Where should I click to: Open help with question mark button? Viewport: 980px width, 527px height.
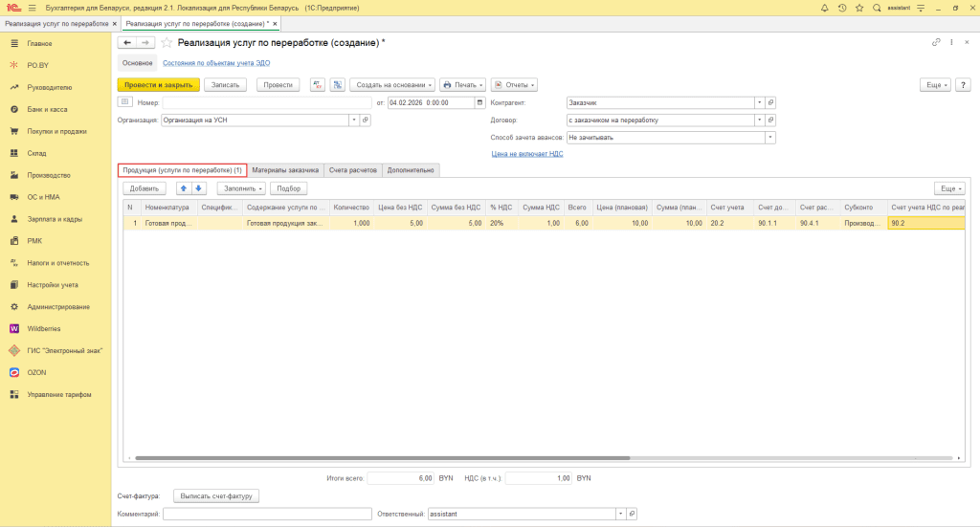(x=963, y=85)
